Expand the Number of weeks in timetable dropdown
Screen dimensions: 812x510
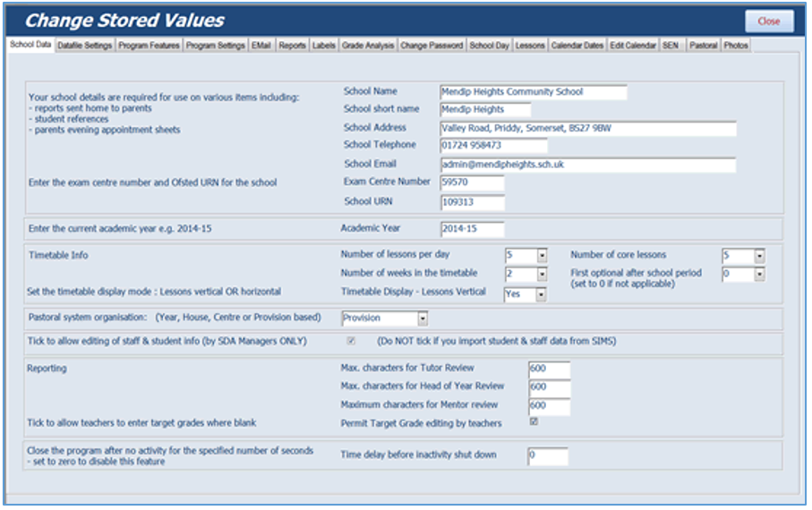(x=542, y=275)
